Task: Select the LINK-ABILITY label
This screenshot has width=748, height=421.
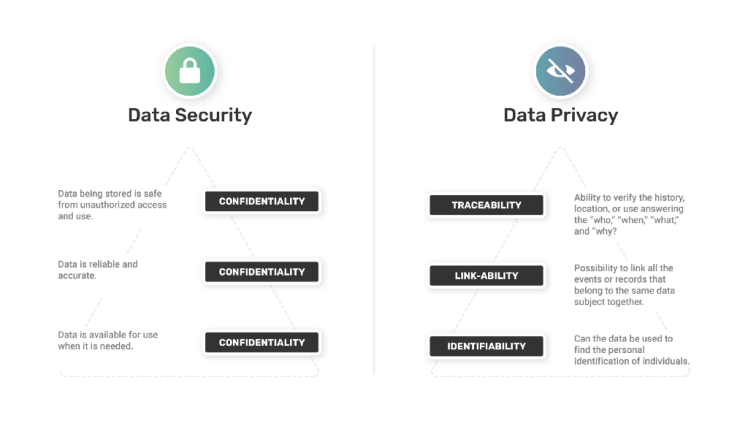Action: tap(487, 274)
